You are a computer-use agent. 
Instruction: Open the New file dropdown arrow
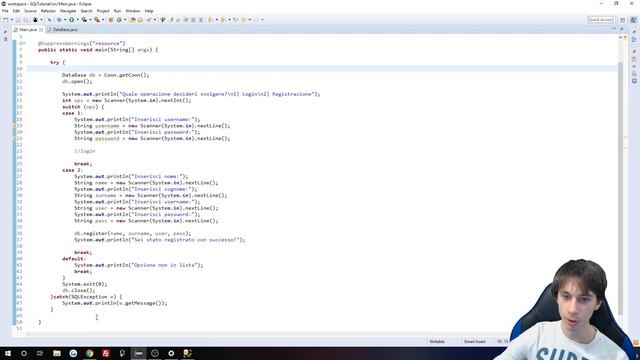[x=12, y=20]
